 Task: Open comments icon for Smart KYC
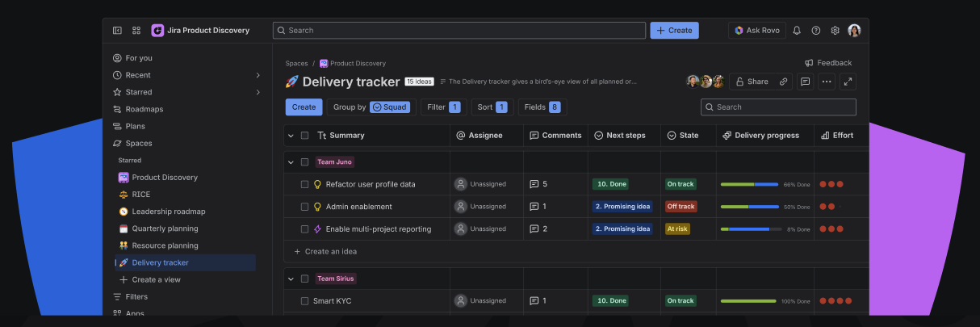pyautogui.click(x=534, y=301)
